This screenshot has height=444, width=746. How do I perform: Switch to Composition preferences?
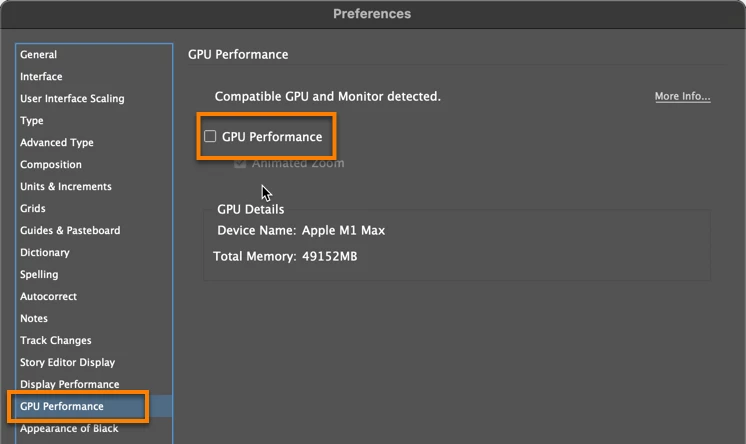point(51,165)
